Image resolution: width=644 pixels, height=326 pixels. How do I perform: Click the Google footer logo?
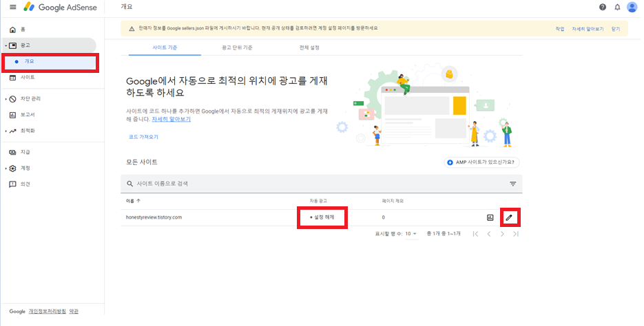[x=17, y=312]
